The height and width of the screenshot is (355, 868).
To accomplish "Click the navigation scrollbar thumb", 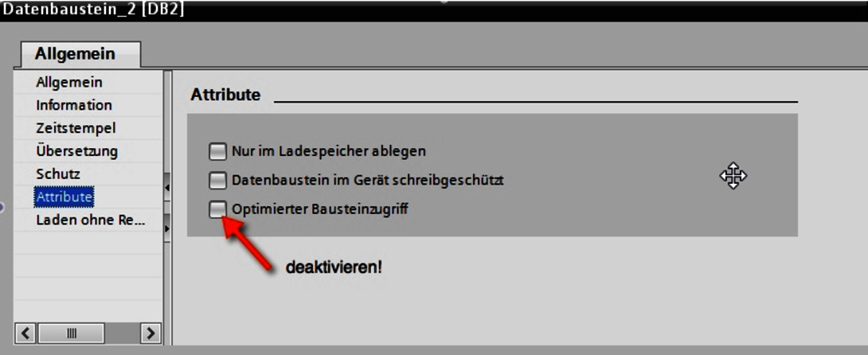I will pos(71,333).
